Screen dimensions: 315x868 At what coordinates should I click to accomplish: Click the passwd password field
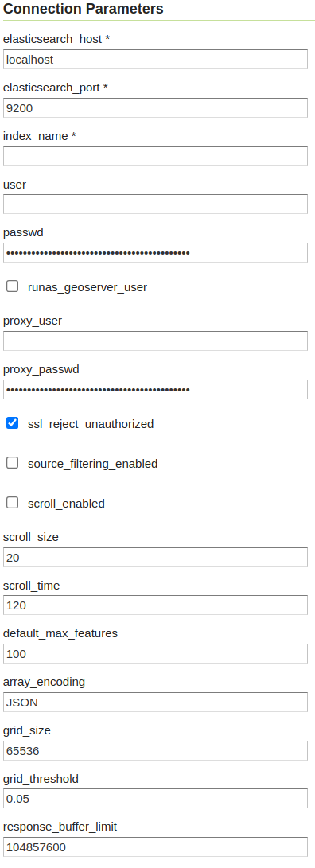point(156,252)
